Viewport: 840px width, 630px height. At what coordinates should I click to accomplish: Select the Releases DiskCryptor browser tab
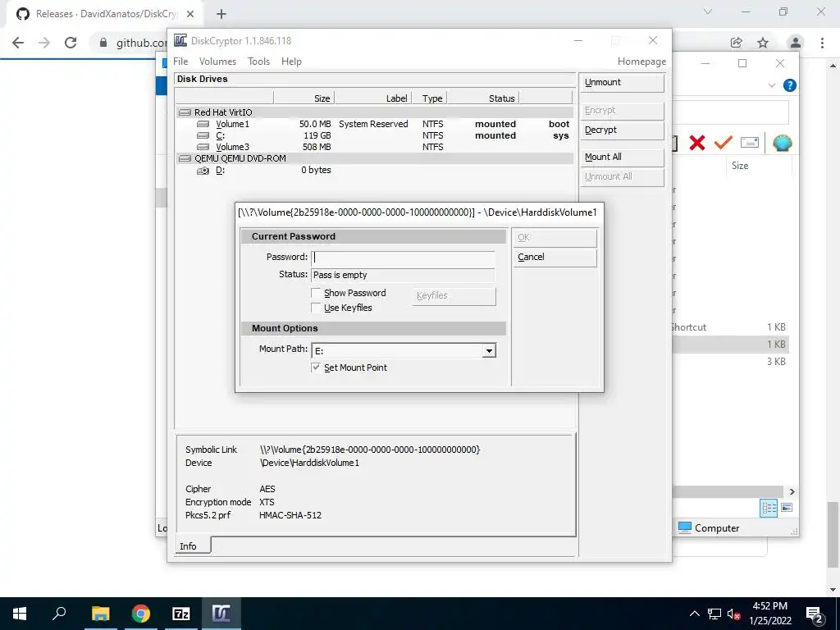pos(104,14)
